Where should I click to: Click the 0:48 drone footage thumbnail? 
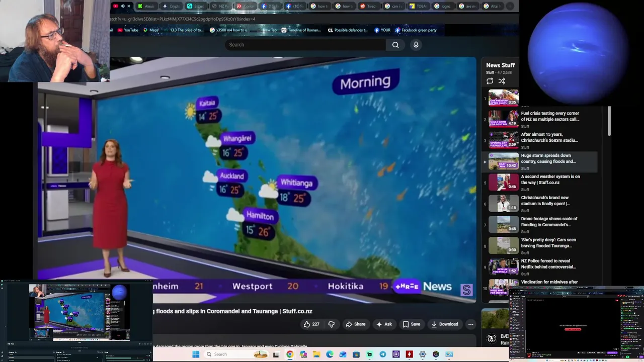[503, 225]
